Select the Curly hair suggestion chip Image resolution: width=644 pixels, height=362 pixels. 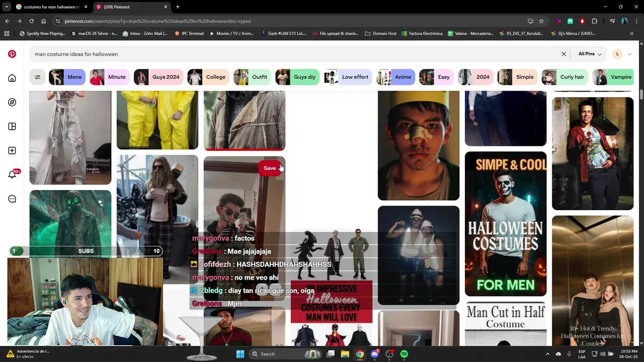tap(565, 77)
